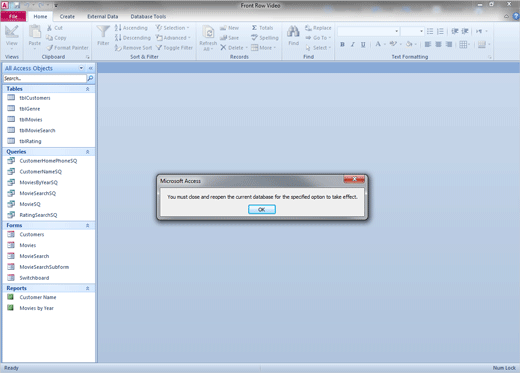Select the Format Painter tool
520x373 pixels.
68,48
